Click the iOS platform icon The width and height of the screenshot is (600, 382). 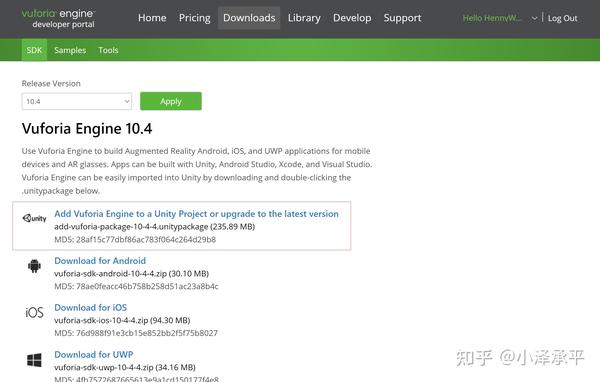pyautogui.click(x=34, y=313)
